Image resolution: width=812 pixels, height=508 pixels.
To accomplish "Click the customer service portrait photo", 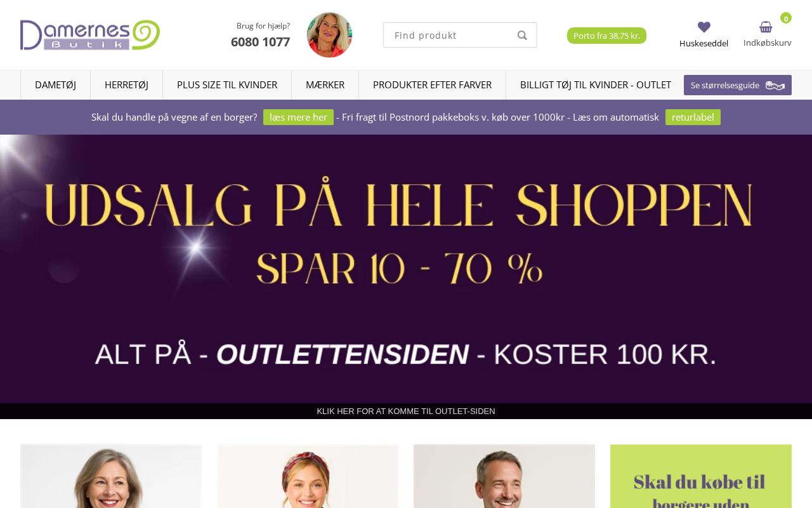I will click(x=329, y=35).
